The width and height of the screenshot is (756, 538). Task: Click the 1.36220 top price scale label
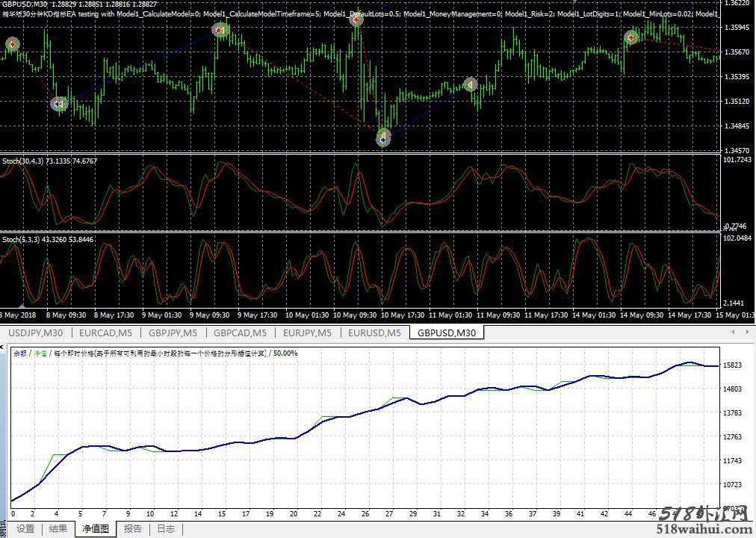click(737, 3)
